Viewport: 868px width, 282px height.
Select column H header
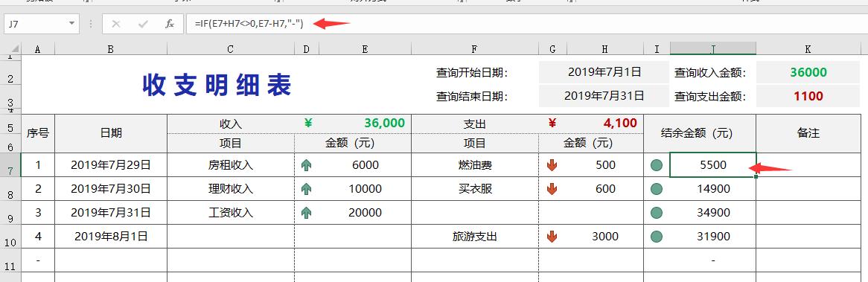click(604, 49)
